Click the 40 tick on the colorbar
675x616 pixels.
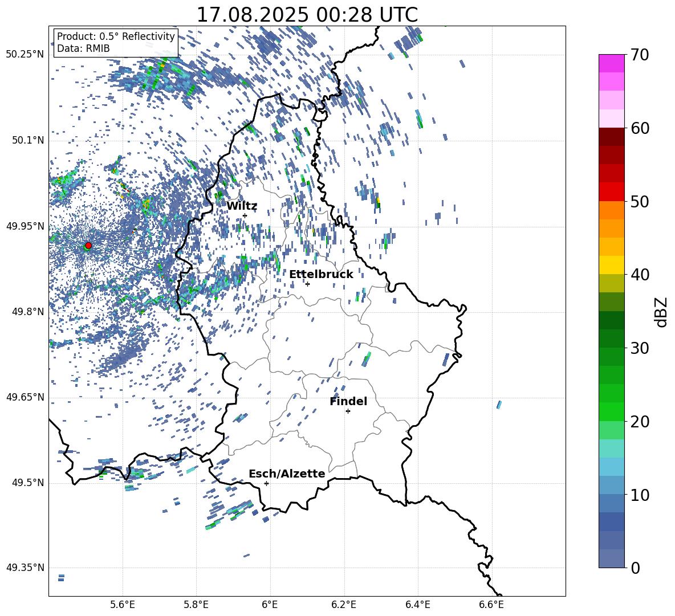coord(639,275)
